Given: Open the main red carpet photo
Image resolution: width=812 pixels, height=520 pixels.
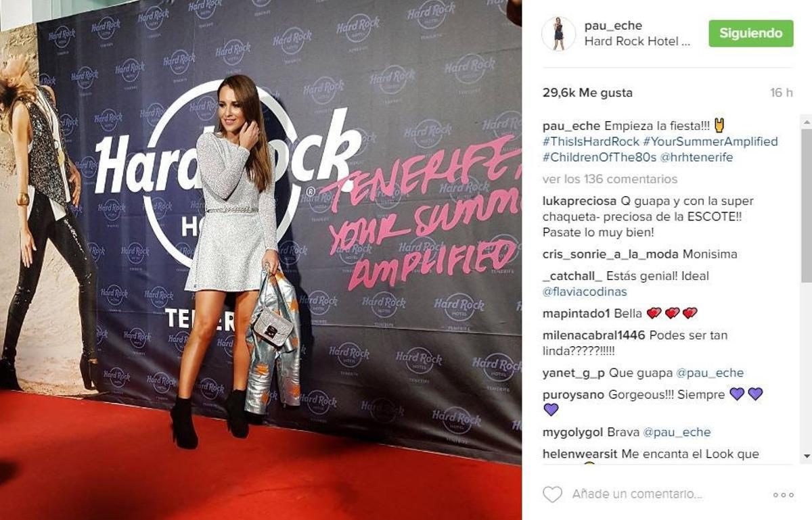Looking at the screenshot, I should click(261, 260).
